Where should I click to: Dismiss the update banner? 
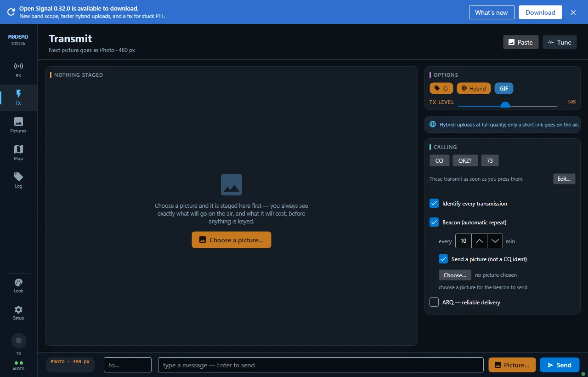point(573,12)
